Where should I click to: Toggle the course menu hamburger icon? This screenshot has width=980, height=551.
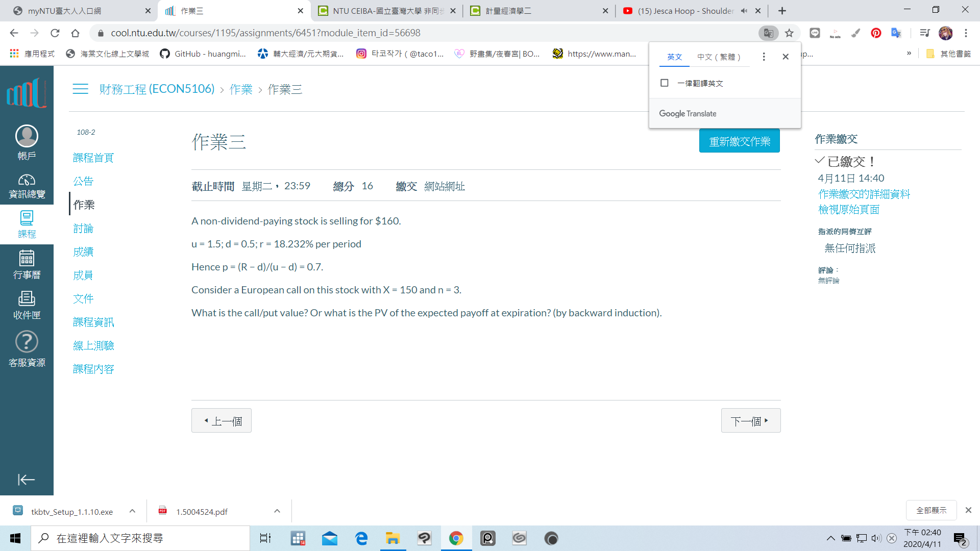[x=80, y=89]
